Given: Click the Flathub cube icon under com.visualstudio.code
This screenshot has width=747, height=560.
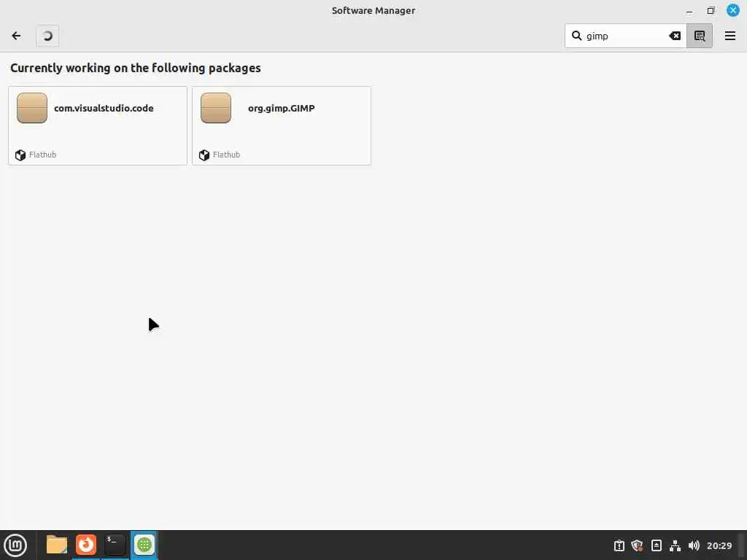Looking at the screenshot, I should click(20, 155).
